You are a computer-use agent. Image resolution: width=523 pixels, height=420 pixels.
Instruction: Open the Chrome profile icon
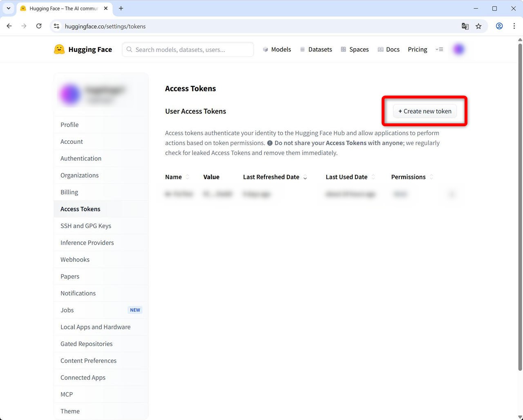point(499,26)
